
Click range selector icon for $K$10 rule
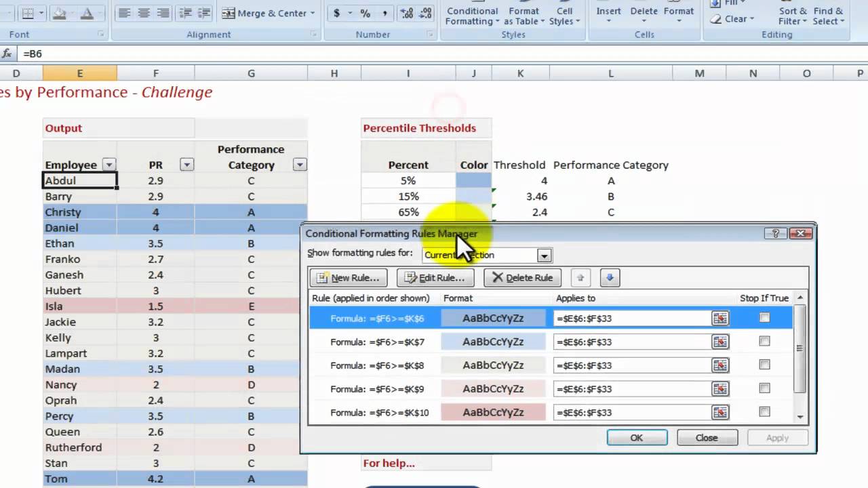click(x=720, y=412)
